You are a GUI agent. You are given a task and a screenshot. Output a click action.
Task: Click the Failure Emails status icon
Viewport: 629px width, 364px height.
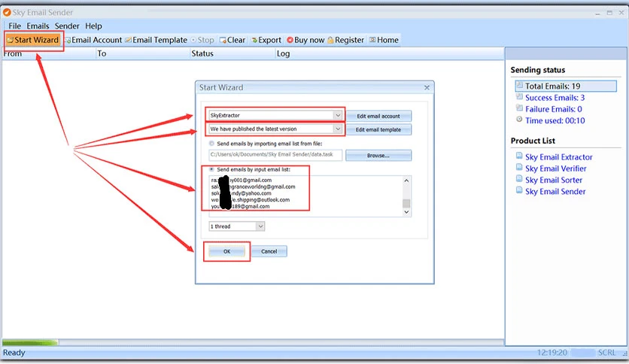coord(519,108)
